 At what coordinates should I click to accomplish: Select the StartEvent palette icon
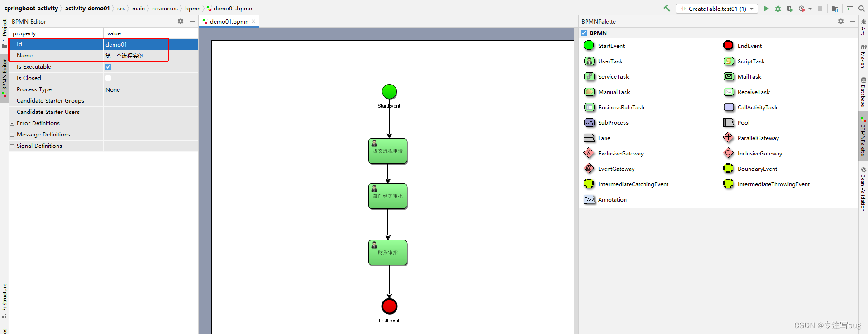(x=589, y=46)
